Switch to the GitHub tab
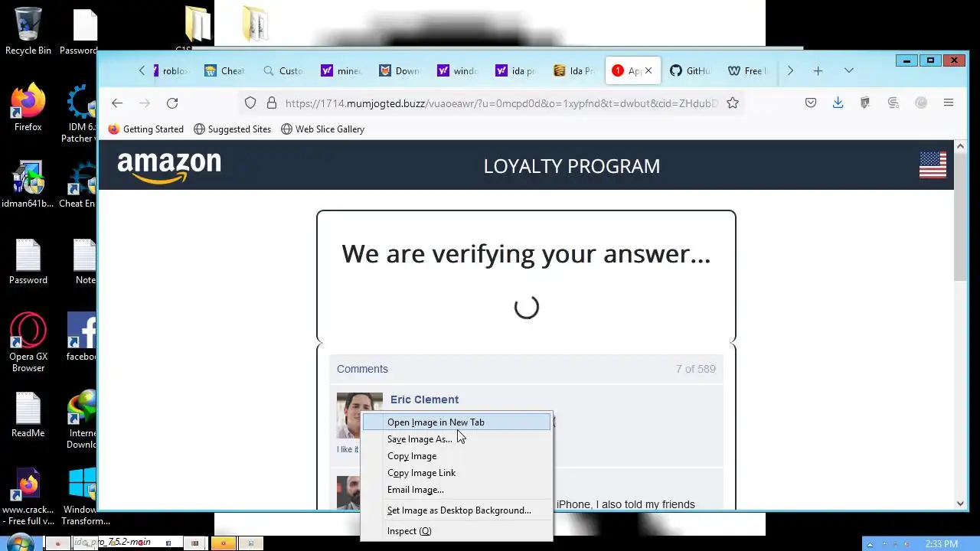Screen dimensions: 980x551 [691, 70]
